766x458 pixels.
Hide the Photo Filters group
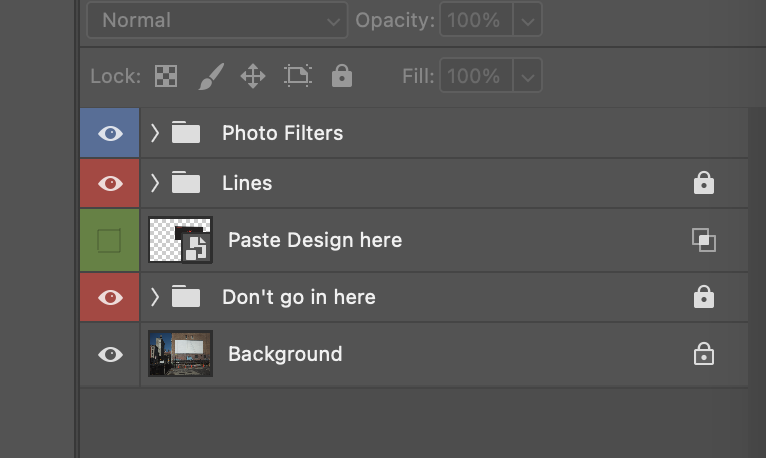click(x=110, y=133)
